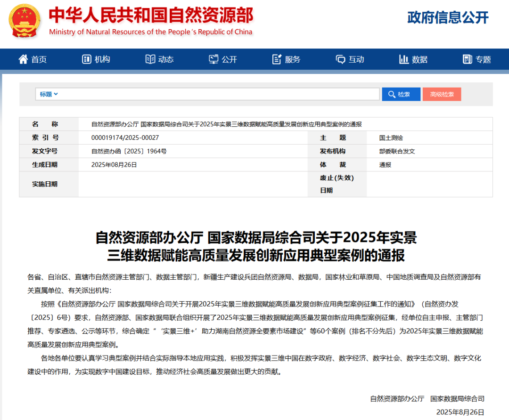Click the bar chart icon beside 数据

tap(404, 59)
